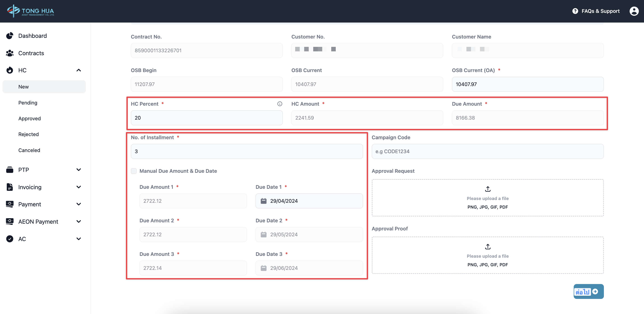Click the Approval Proof upload icon
644x314 pixels.
487,247
